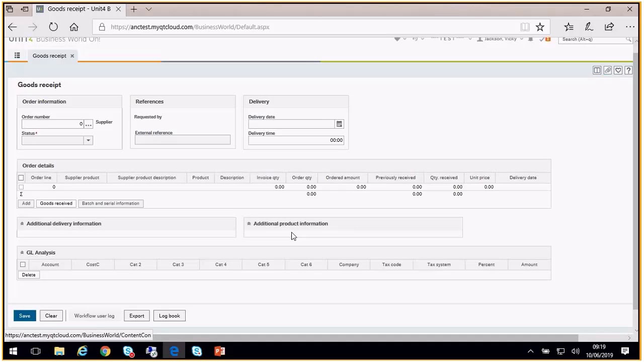Open the main menu grid icon

[x=17, y=56]
